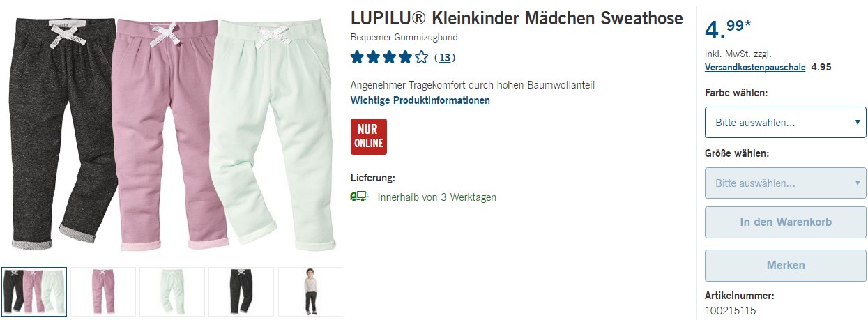Open the 13 reviews link

(x=444, y=57)
